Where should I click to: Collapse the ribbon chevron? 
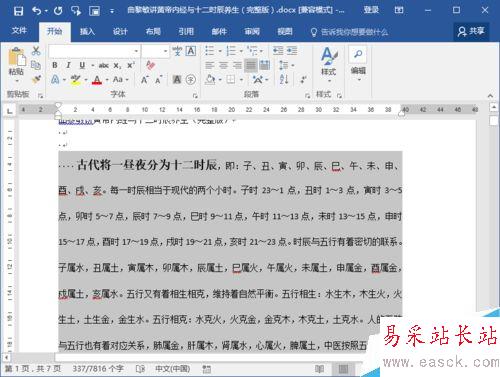tap(490, 96)
